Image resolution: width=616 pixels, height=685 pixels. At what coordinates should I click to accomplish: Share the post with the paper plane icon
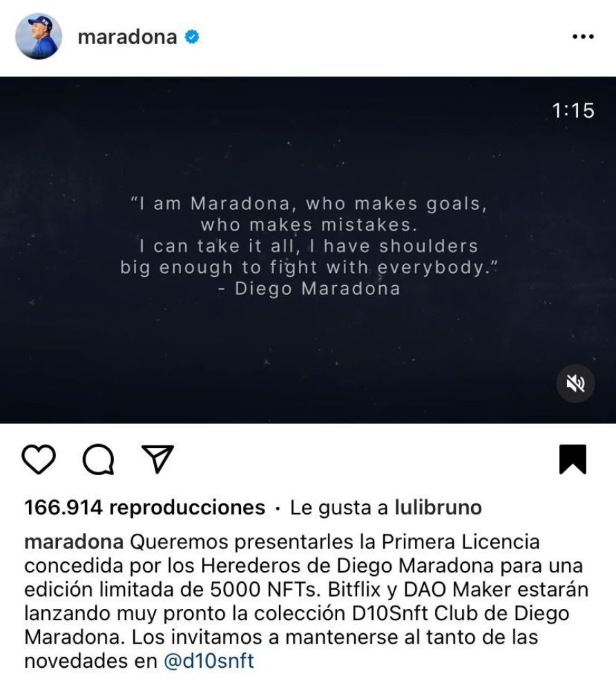click(157, 459)
